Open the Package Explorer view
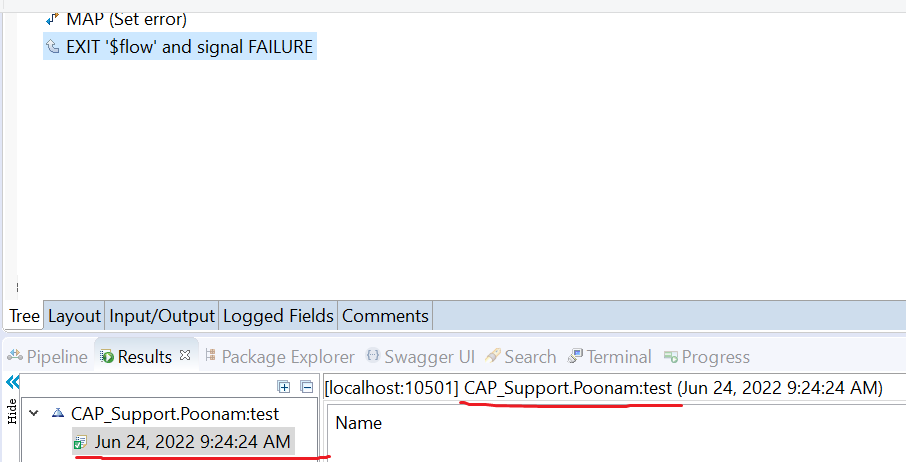This screenshot has width=906, height=462. [x=280, y=357]
